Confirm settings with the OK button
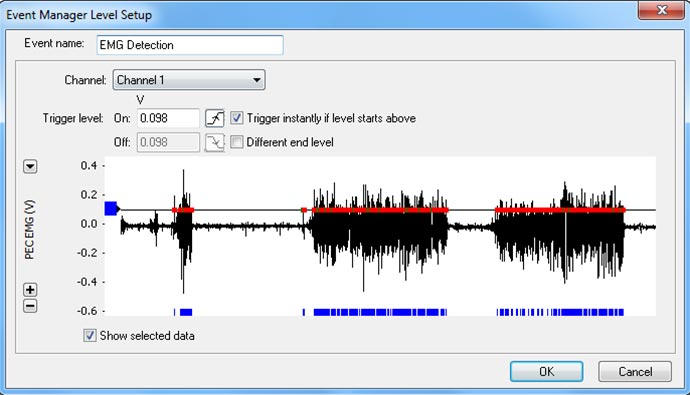The image size is (690, 395). pyautogui.click(x=547, y=372)
